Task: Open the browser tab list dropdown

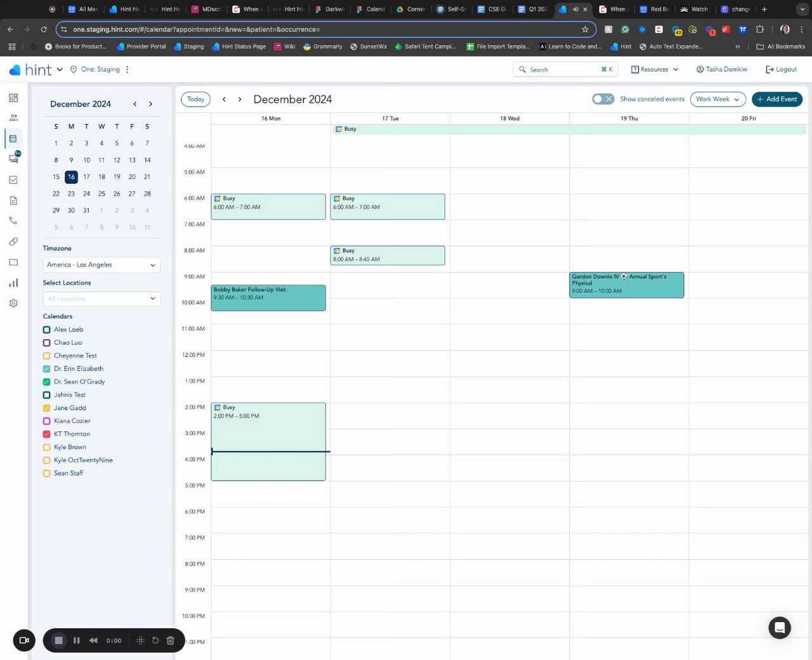Action: tap(802, 9)
